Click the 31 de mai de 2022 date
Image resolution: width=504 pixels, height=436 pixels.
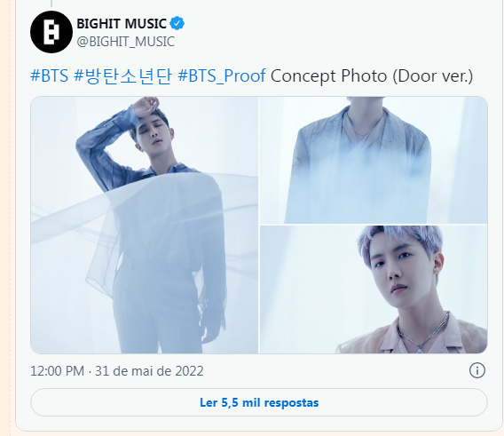(149, 371)
